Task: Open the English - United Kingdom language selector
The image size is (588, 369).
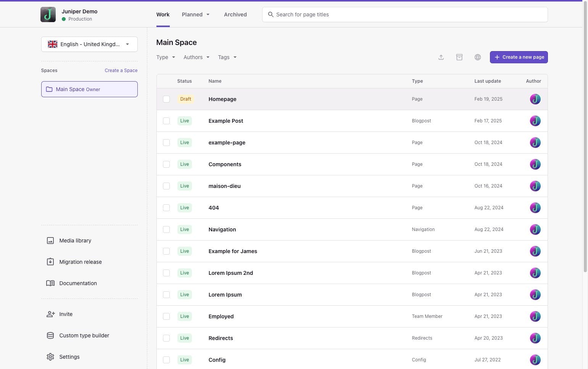Action: click(89, 44)
